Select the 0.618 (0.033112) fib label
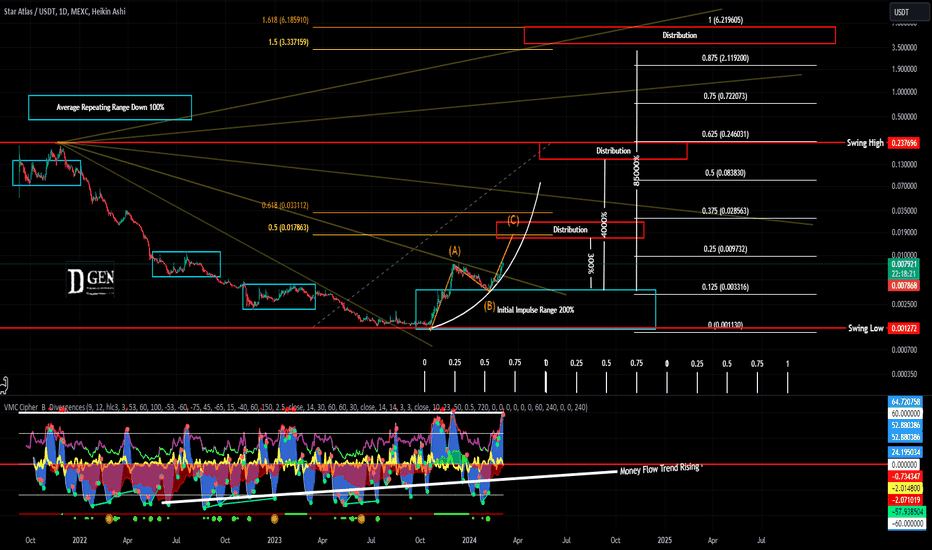932x550 pixels. click(285, 205)
